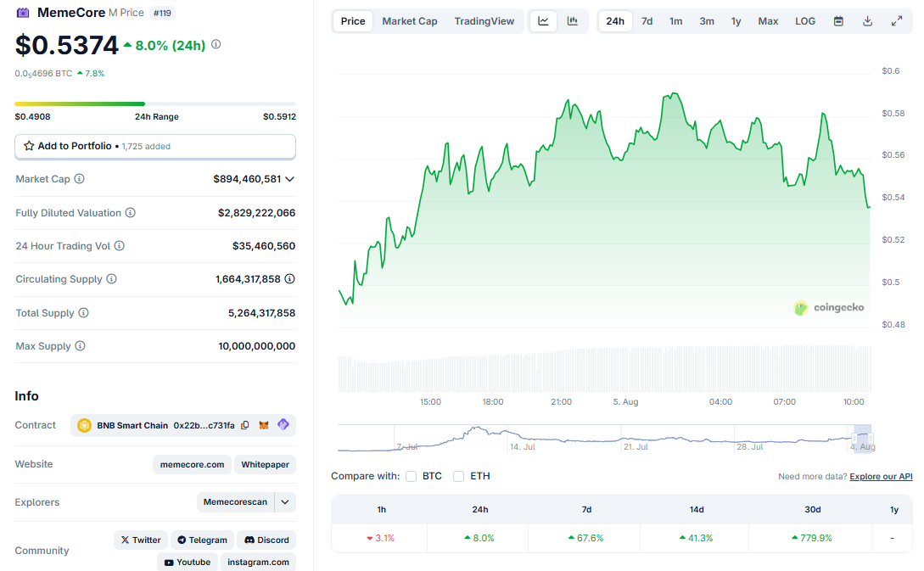Screen dimensions: 924x571
Task: Click the Explore our API link
Action: tap(881, 477)
